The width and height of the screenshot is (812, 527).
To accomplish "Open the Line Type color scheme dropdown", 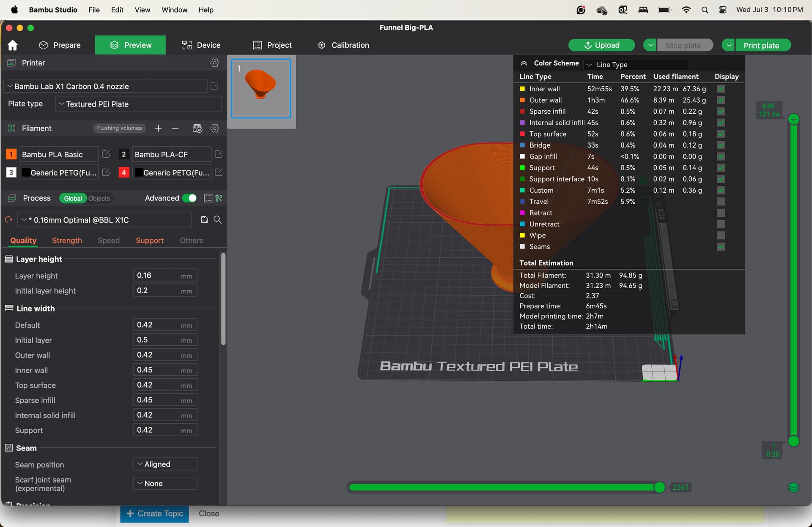I will point(636,65).
